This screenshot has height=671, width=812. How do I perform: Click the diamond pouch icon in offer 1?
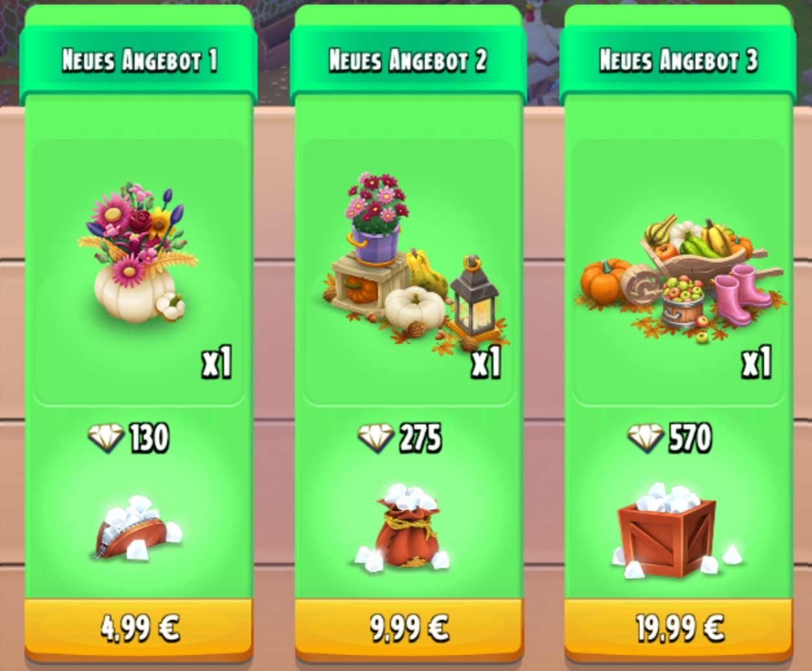138,528
